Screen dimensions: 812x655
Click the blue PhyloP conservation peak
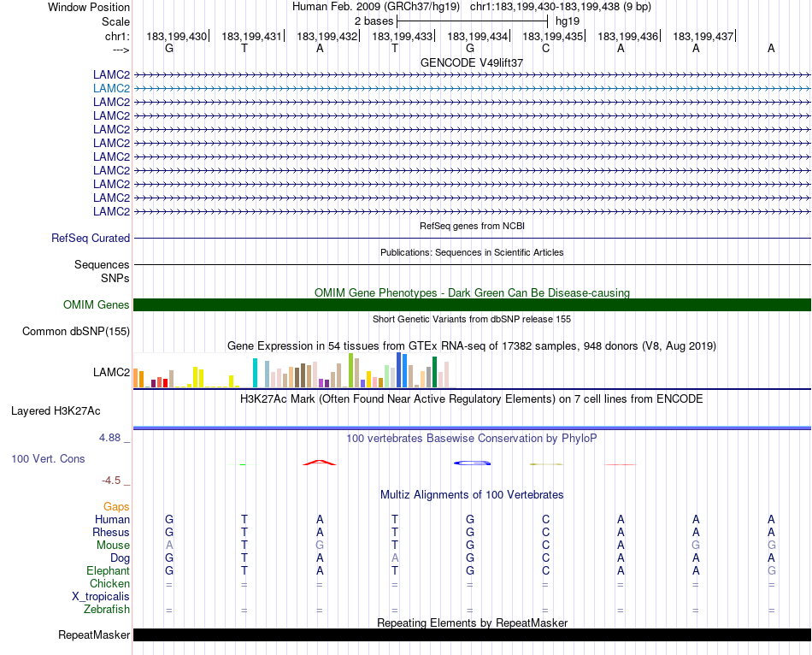click(471, 463)
